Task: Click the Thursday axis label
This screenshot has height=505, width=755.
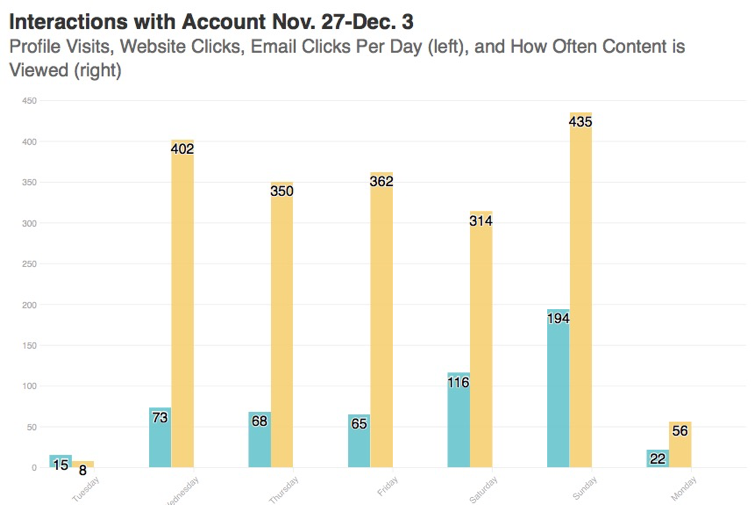Action: [284, 490]
